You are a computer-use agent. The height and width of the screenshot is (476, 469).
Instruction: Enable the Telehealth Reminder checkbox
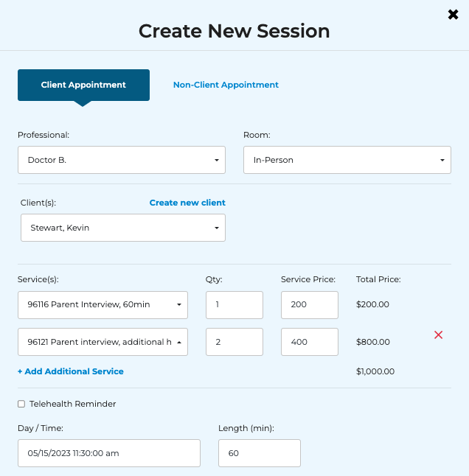click(x=21, y=404)
